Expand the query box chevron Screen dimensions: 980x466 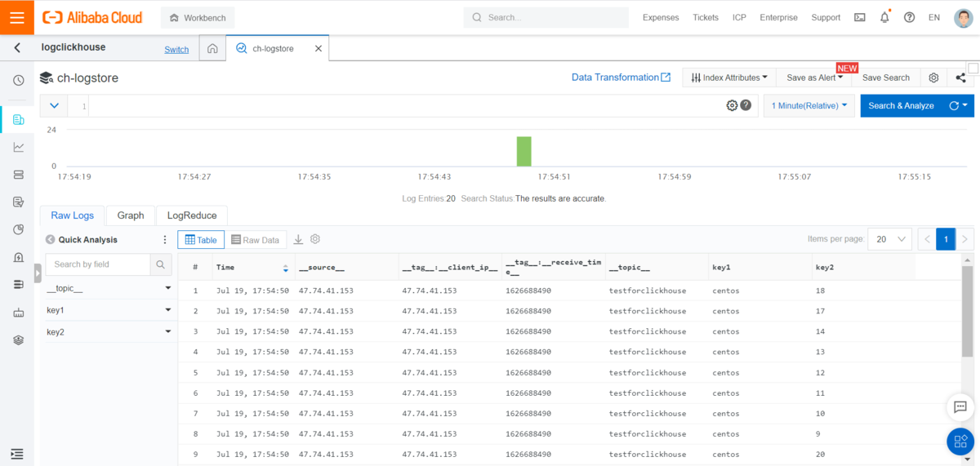point(54,105)
